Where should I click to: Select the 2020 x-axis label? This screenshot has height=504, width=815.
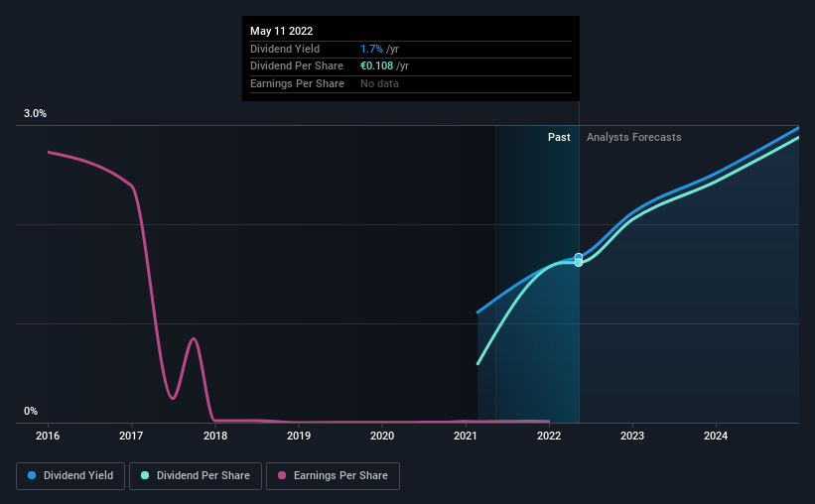pos(382,436)
